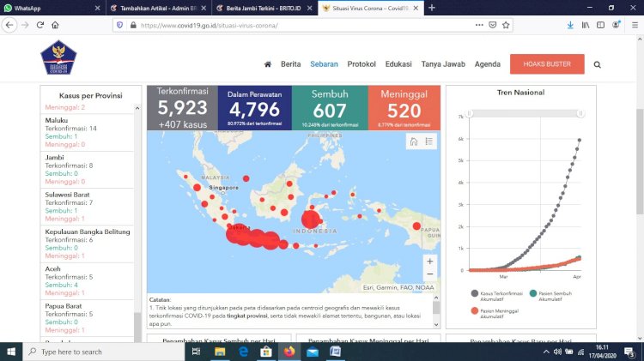Close the WhatsApp tab
The height and width of the screenshot is (361, 644).
97,8
